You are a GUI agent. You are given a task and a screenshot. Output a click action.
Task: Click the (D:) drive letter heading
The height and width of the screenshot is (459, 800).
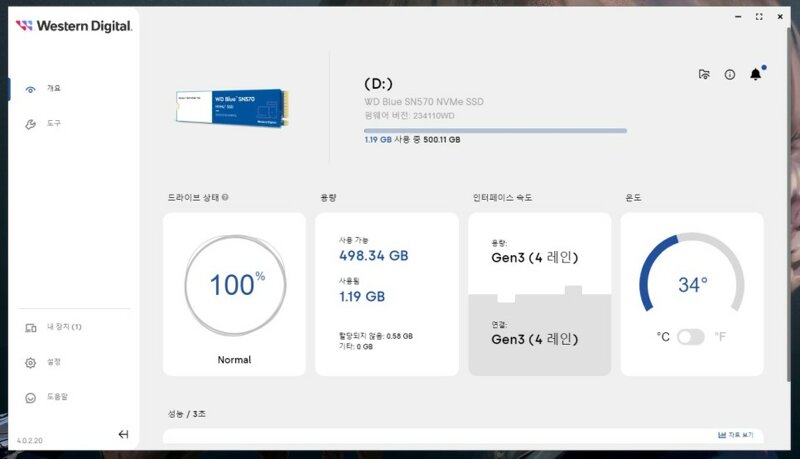pos(379,83)
